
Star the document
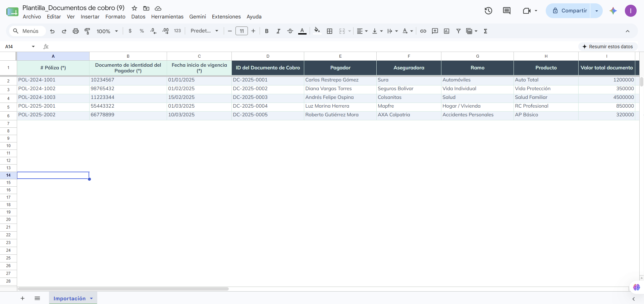pyautogui.click(x=135, y=8)
